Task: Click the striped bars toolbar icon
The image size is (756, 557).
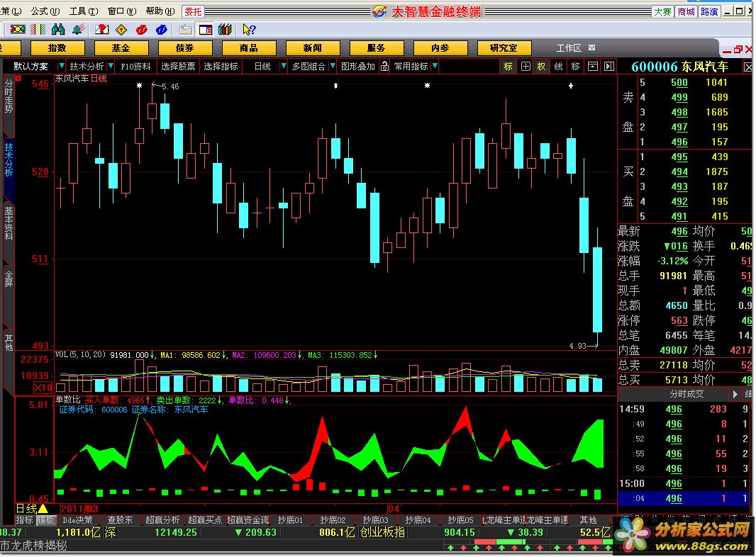Action: tap(38, 30)
